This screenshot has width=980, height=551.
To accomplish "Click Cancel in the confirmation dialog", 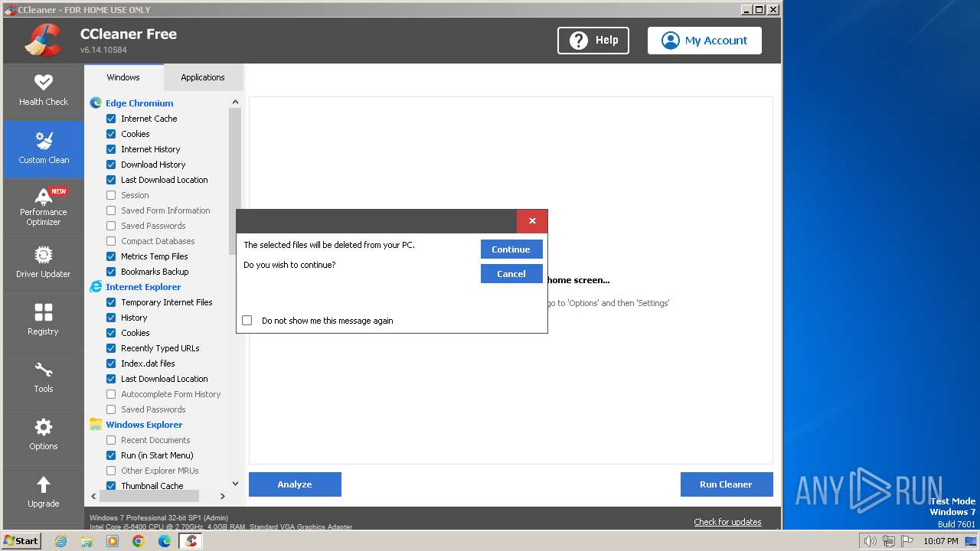I will (511, 274).
